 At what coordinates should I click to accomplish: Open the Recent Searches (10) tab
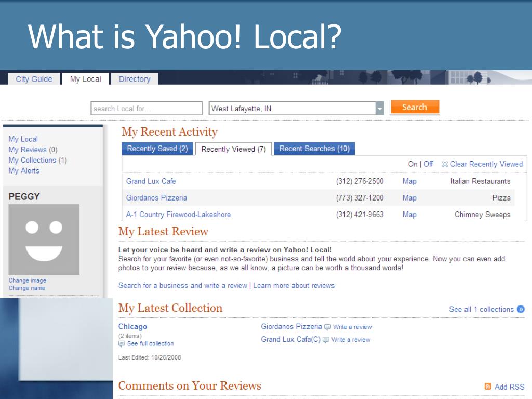314,149
